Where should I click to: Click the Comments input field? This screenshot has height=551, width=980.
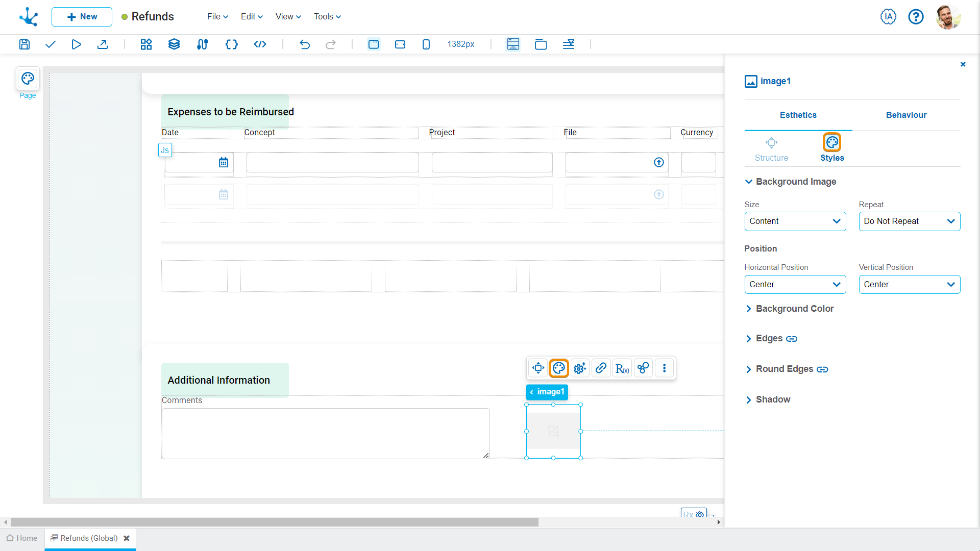[325, 433]
